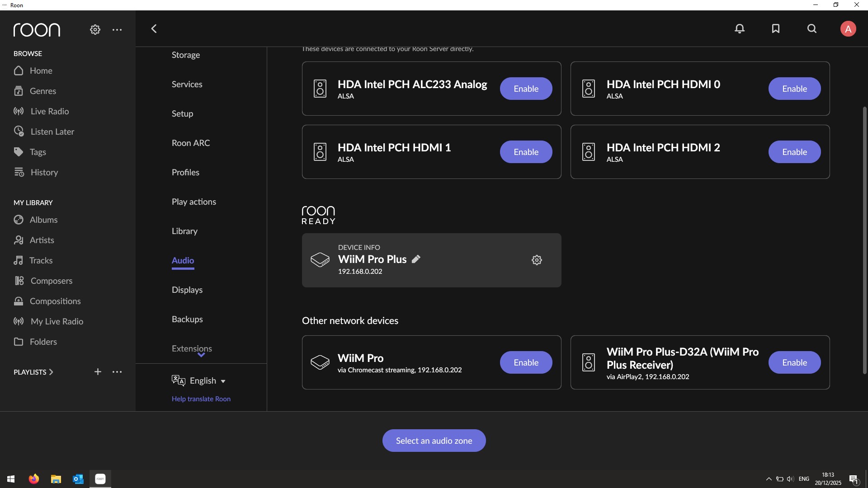Switch to the Roon ARC settings tab
Image resolution: width=868 pixels, height=488 pixels.
click(x=191, y=143)
